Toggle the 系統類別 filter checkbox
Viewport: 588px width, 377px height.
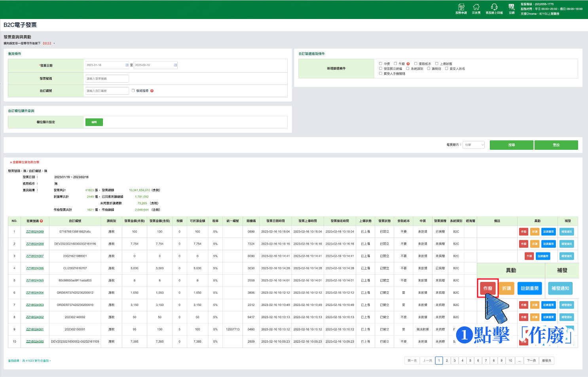click(x=408, y=68)
